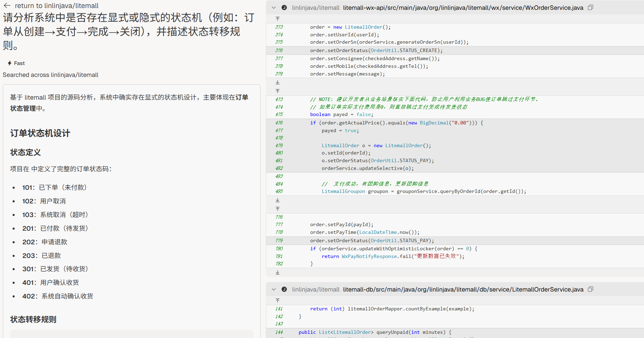Open the LitemallOrderService.java file path link
The image size is (644, 338).
pos(463,289)
